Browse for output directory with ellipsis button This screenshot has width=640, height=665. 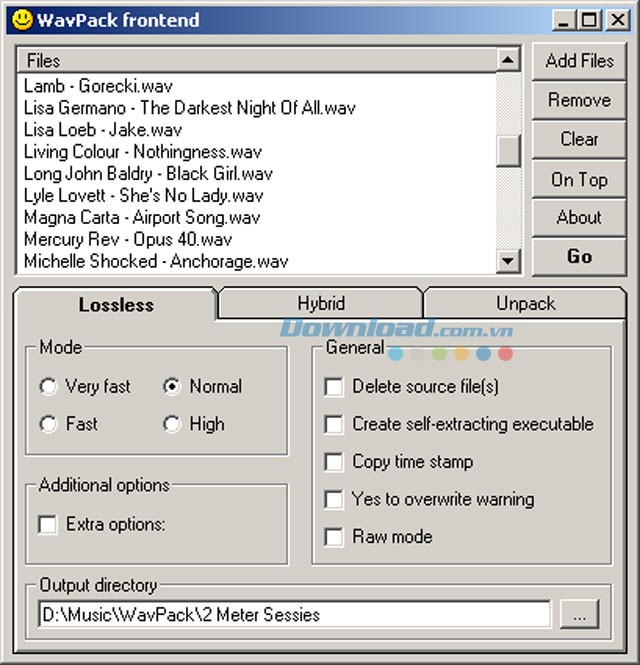[x=580, y=613]
